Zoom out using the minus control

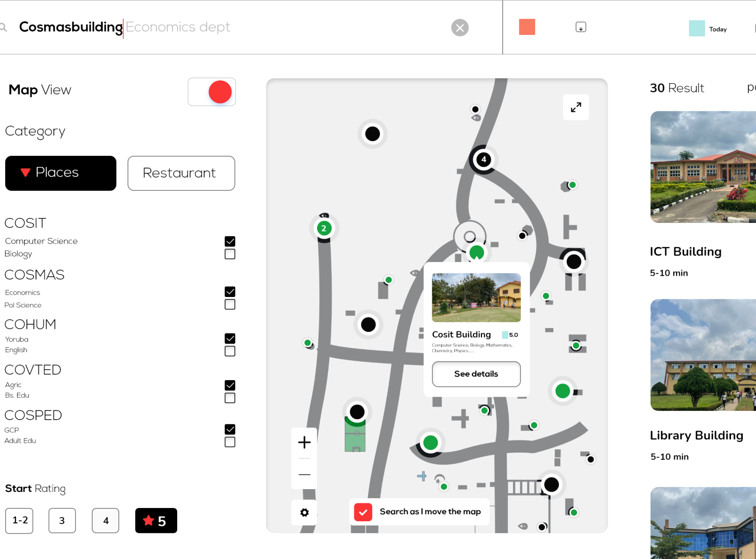pos(304,474)
